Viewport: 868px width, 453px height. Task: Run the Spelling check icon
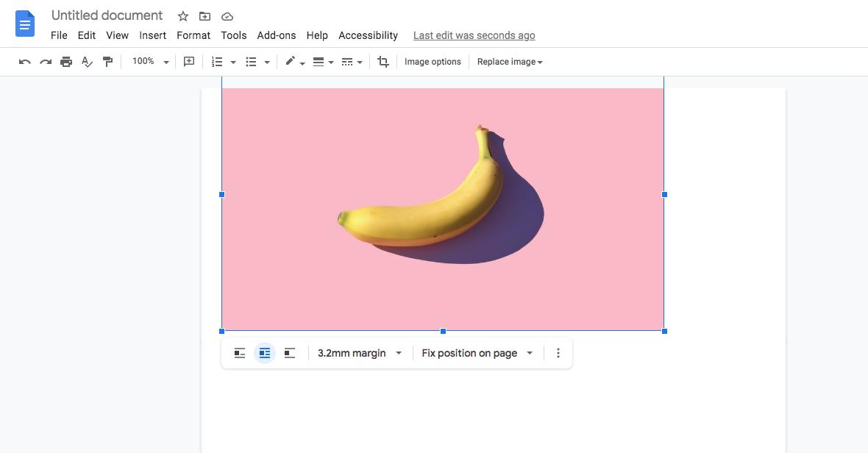[x=86, y=62]
